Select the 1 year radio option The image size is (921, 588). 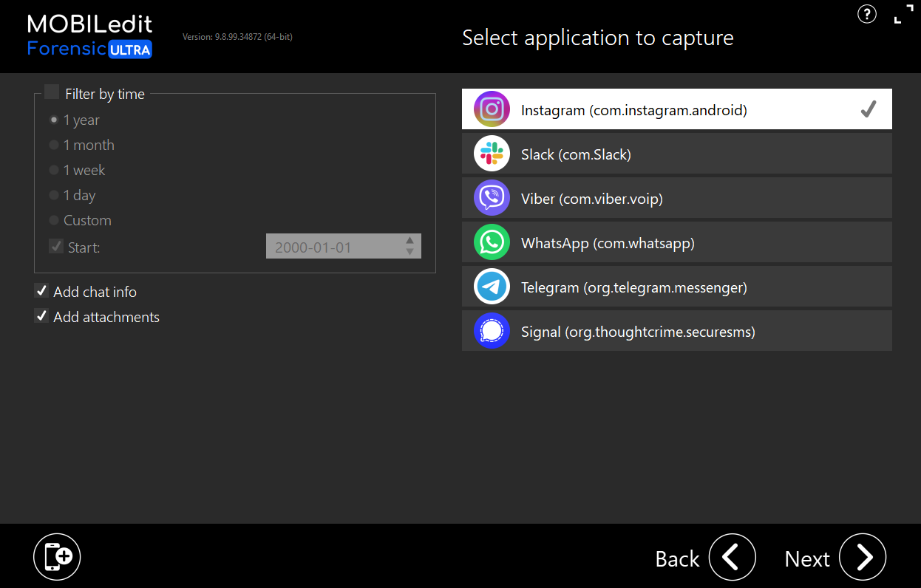[54, 120]
